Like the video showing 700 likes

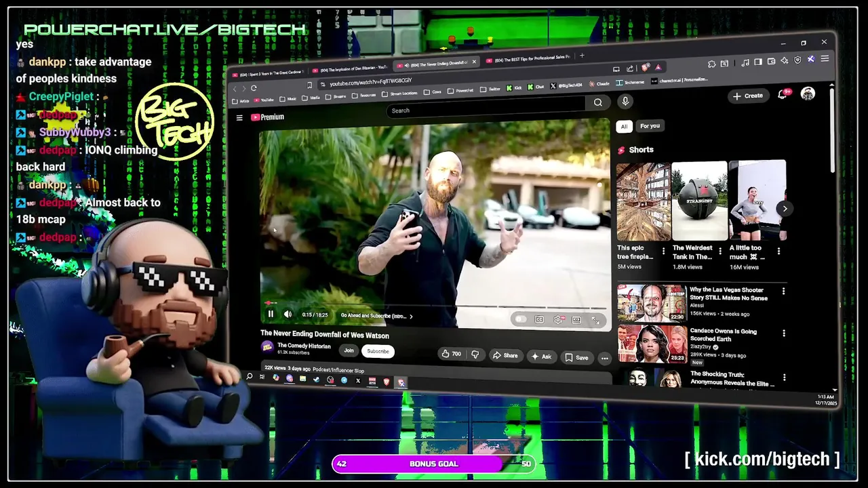pyautogui.click(x=451, y=354)
